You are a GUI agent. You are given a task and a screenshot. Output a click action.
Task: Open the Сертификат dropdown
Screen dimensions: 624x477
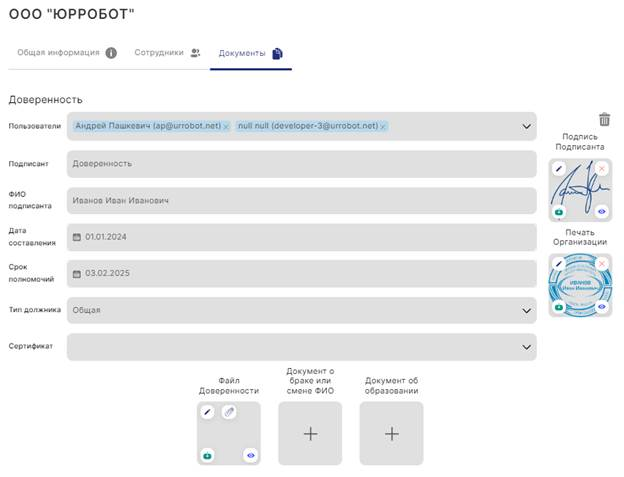pyautogui.click(x=527, y=347)
